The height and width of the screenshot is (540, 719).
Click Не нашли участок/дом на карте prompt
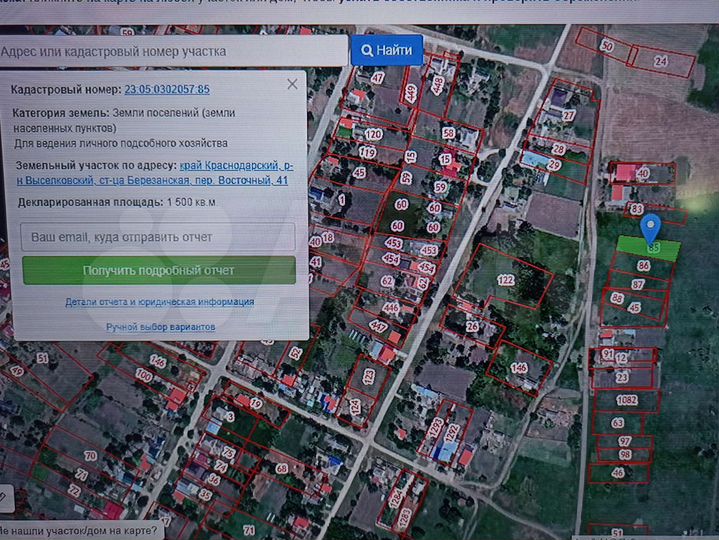[77, 530]
